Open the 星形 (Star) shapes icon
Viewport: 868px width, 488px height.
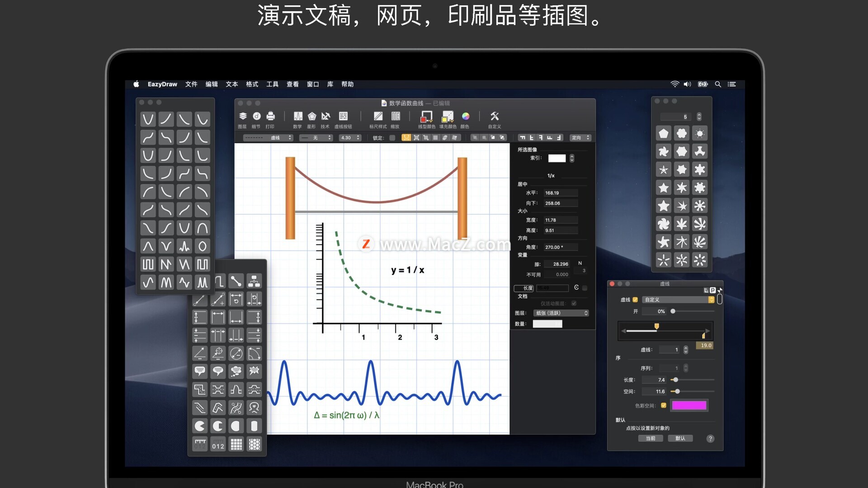pos(311,117)
